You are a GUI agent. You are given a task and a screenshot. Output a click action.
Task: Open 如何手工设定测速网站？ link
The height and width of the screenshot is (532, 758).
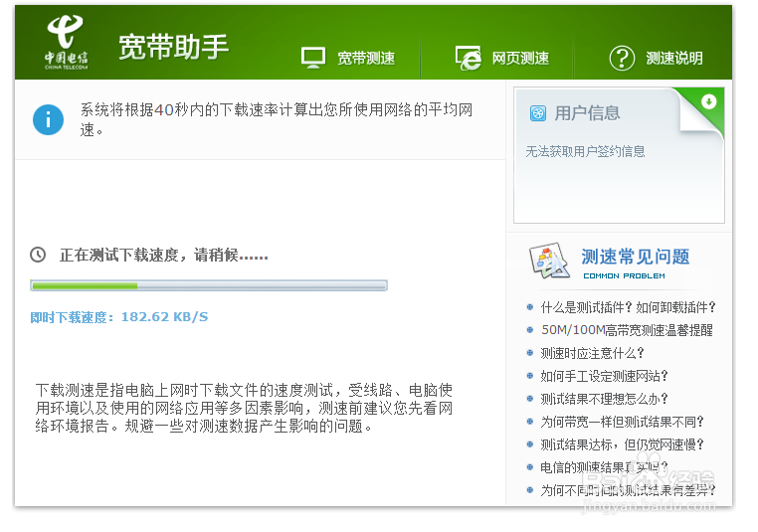click(x=604, y=376)
